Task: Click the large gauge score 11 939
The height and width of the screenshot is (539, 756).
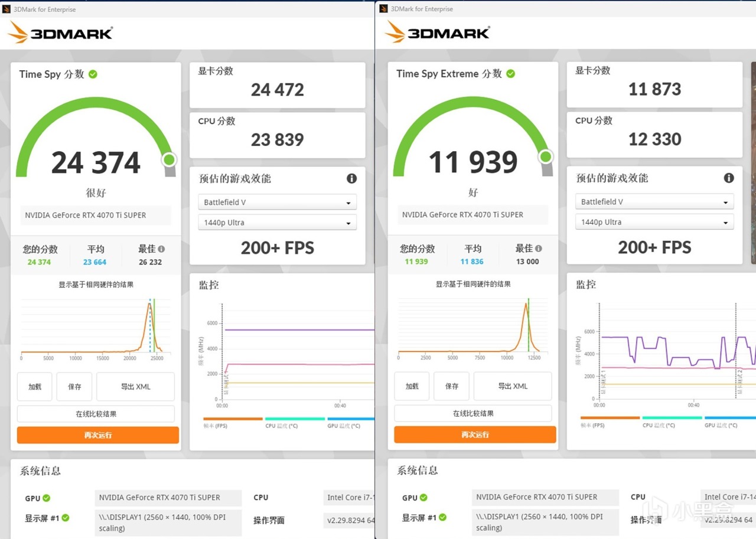Action: tap(473, 162)
